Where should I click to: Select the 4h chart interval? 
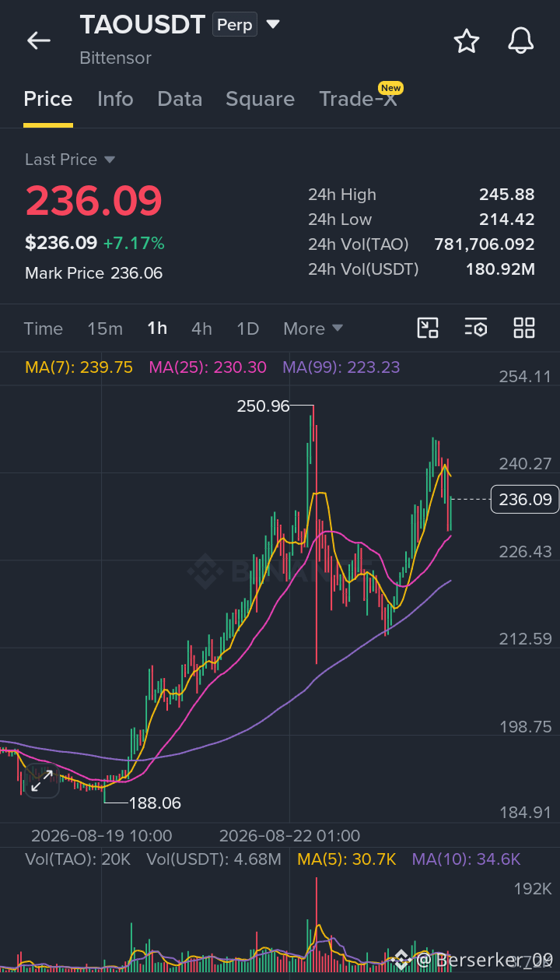pyautogui.click(x=201, y=328)
